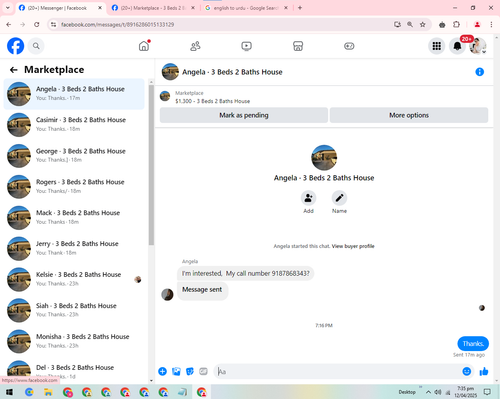Viewport: 500px width, 399px height.
Task: Open chat with Siah - 3 Beds 2 Baths House
Action: pyautogui.click(x=74, y=310)
